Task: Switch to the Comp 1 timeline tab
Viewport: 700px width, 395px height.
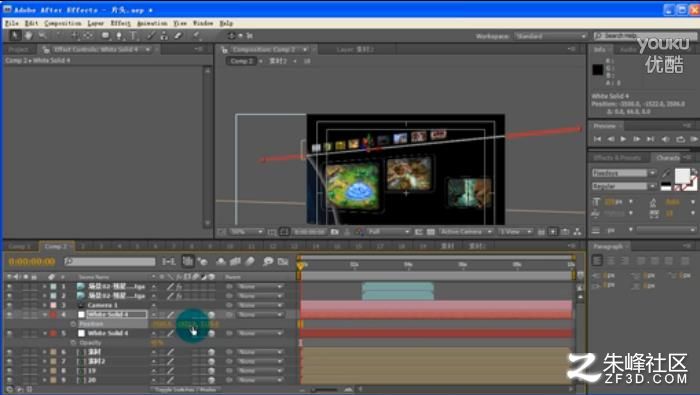Action: click(x=19, y=246)
